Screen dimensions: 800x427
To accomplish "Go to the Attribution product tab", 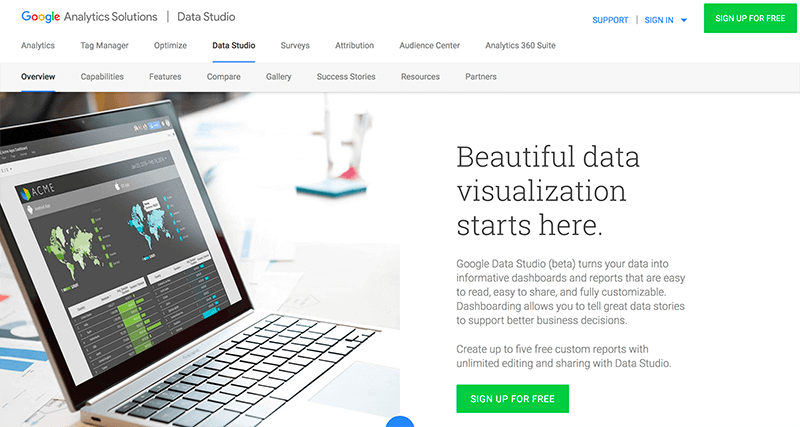I will tap(354, 45).
